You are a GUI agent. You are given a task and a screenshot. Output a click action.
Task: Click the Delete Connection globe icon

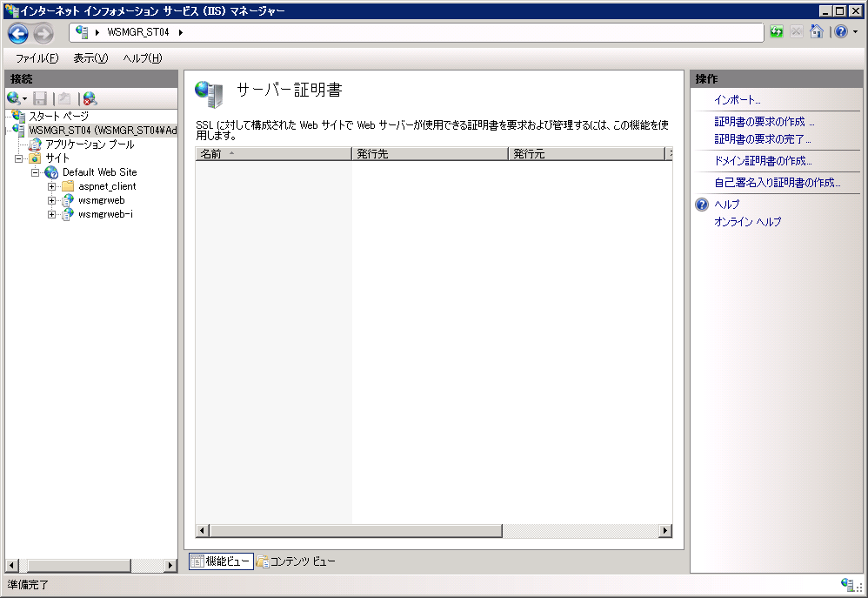pos(90,98)
